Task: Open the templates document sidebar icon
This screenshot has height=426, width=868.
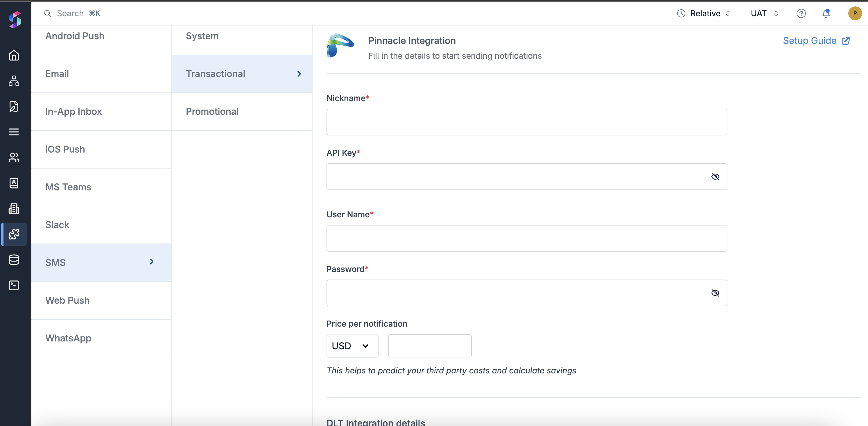Action: (14, 106)
